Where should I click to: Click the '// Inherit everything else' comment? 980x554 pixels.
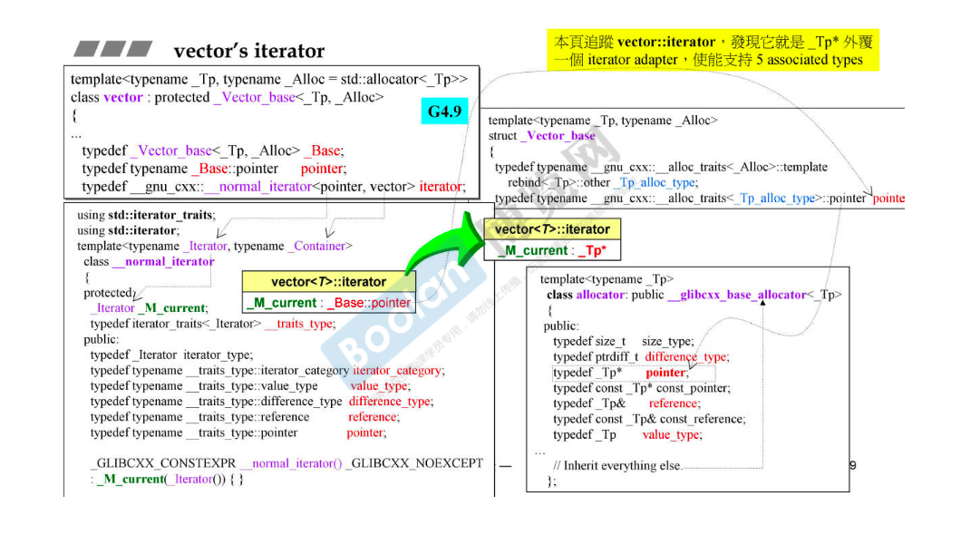pos(616,466)
